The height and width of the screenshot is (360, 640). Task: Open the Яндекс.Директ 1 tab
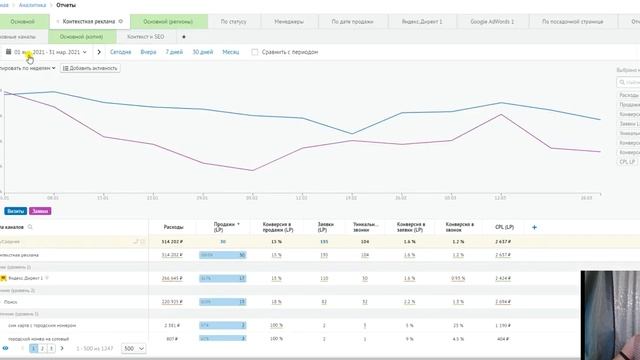coord(422,22)
